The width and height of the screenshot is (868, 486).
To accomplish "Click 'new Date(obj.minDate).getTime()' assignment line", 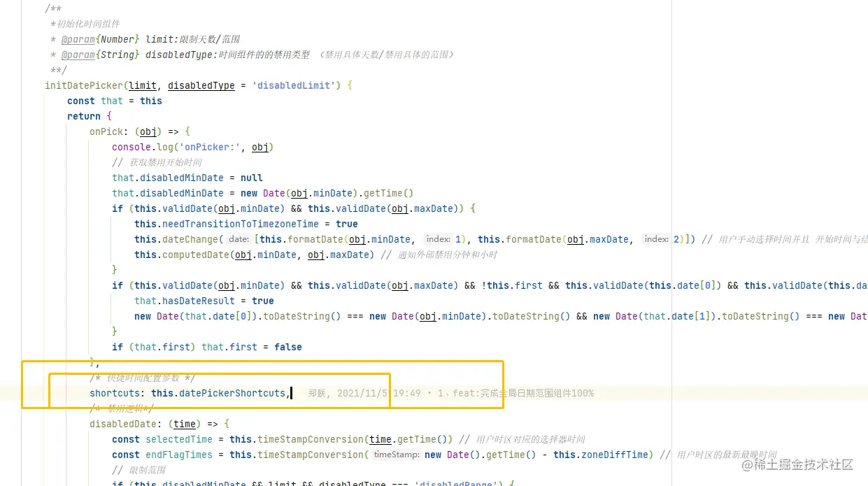I will click(263, 193).
